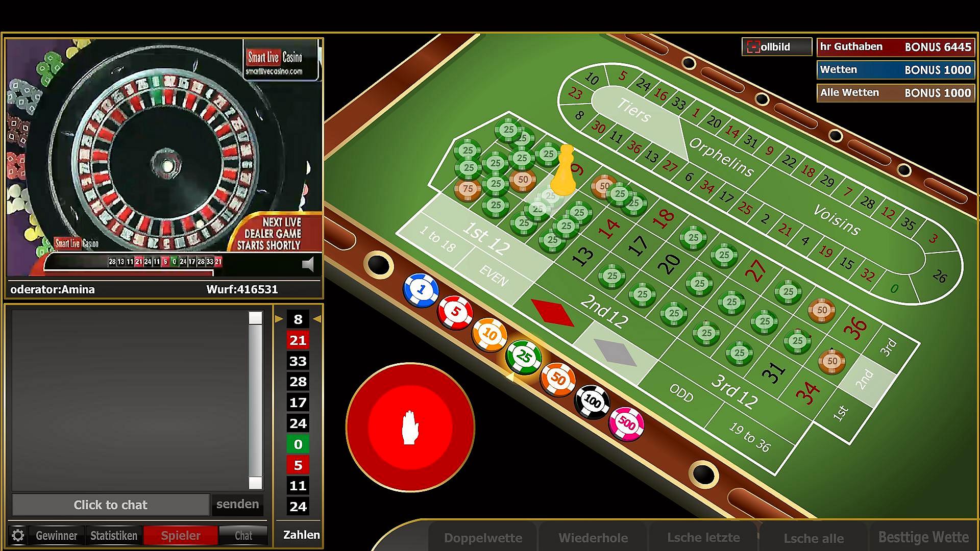Image resolution: width=980 pixels, height=551 pixels.
Task: Switch to the Statistiken tab
Action: click(114, 536)
